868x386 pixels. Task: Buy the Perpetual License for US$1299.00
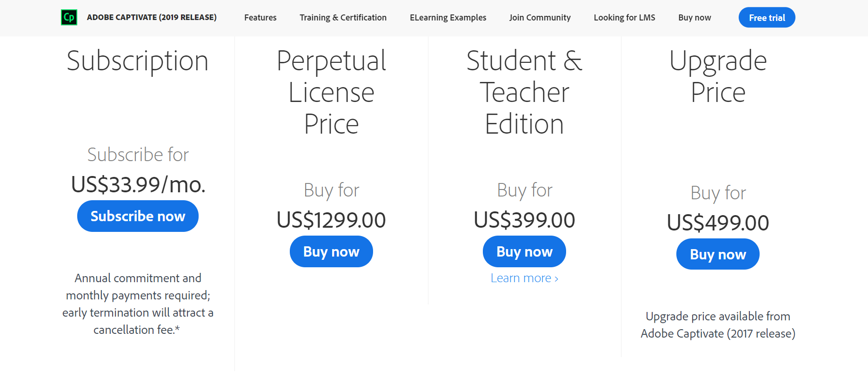pyautogui.click(x=331, y=251)
